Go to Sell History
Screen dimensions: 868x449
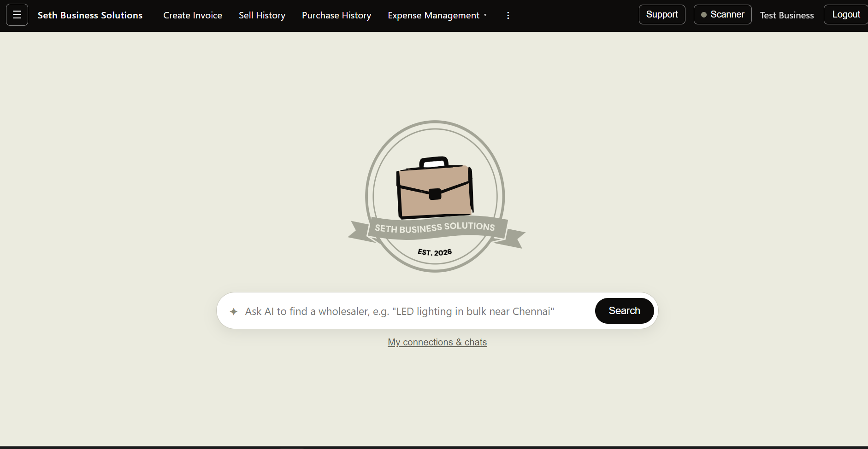pyautogui.click(x=262, y=16)
